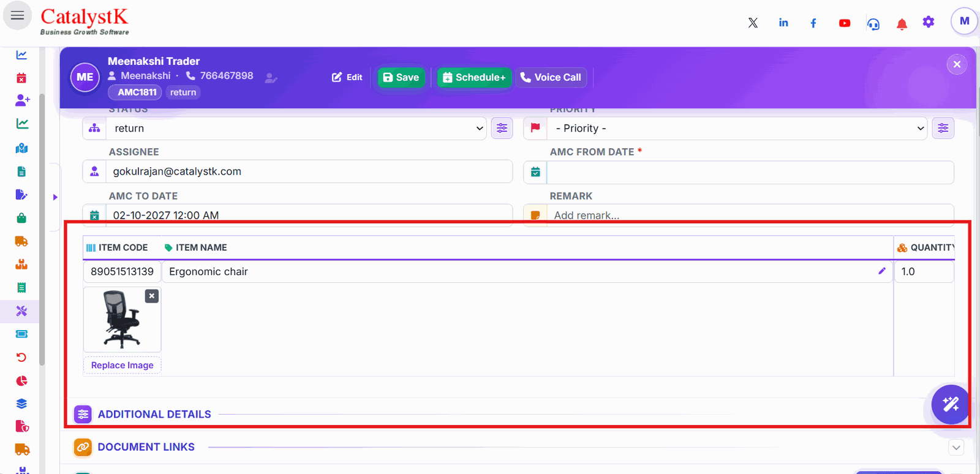Open the blue layers sidebar icon

point(21,404)
